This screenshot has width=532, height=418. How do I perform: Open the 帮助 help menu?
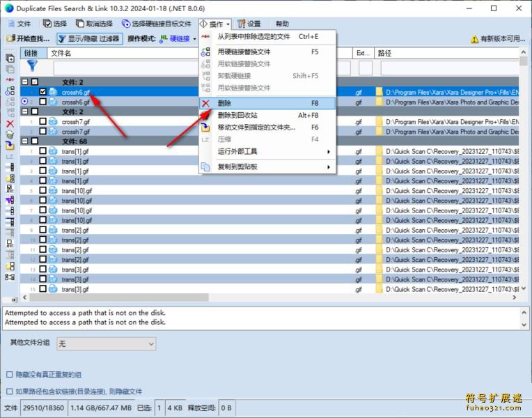pyautogui.click(x=282, y=24)
